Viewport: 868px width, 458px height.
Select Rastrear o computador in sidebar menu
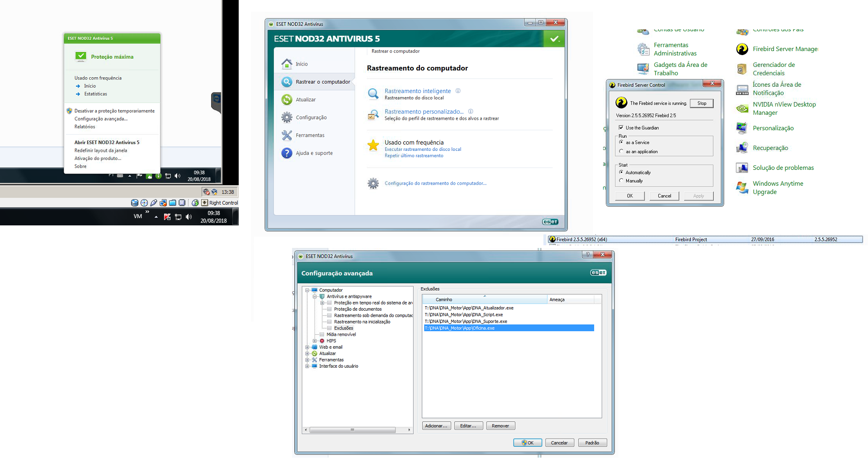[322, 82]
